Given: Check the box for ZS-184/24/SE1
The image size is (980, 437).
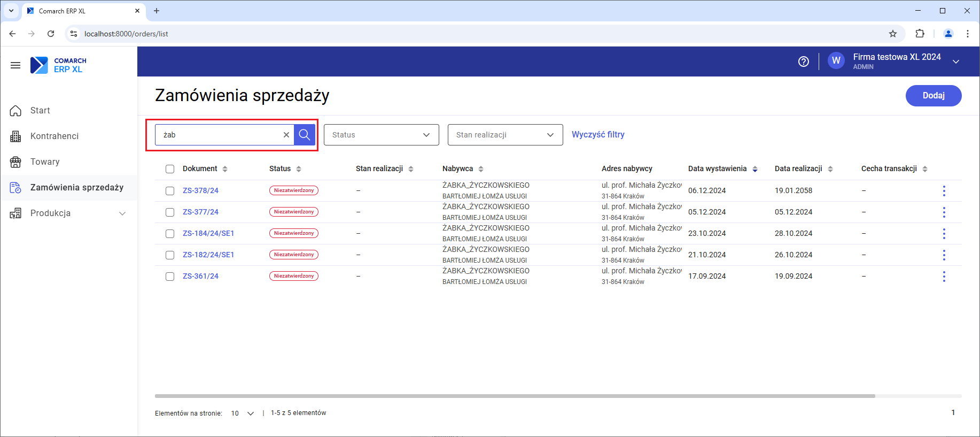Looking at the screenshot, I should pos(170,234).
